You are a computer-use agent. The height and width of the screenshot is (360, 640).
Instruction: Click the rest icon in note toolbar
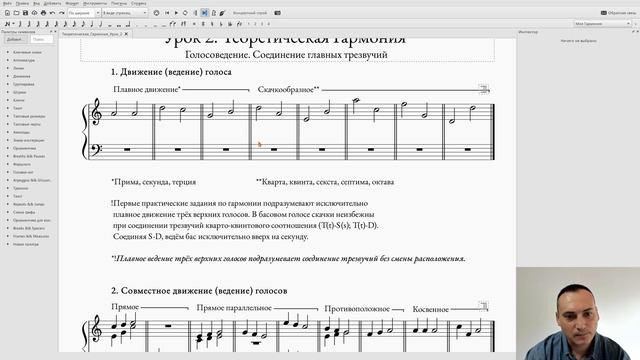coord(183,24)
